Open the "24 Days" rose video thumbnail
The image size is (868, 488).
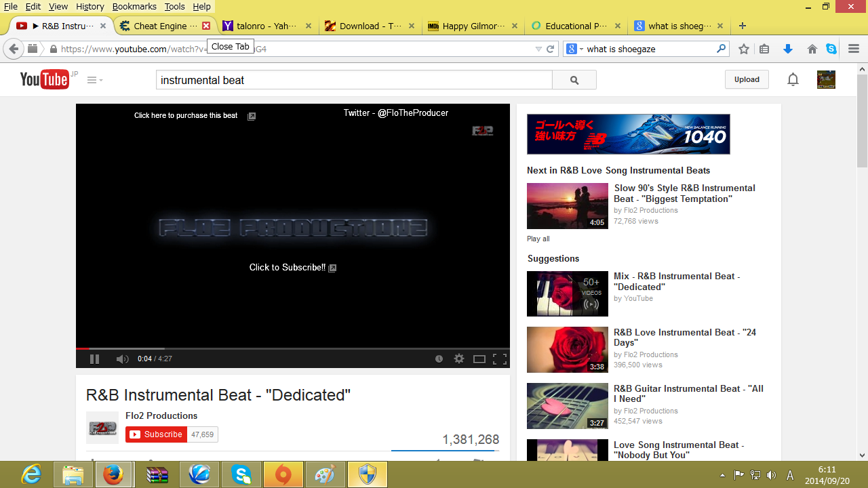pyautogui.click(x=567, y=350)
